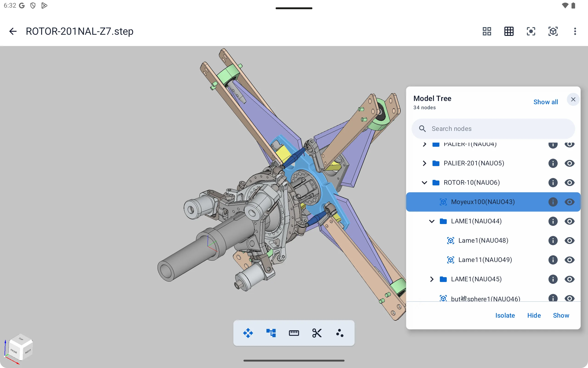Click the ROTOR-201NAL-Z7.step title
Image resolution: width=588 pixels, height=368 pixels.
79,32
